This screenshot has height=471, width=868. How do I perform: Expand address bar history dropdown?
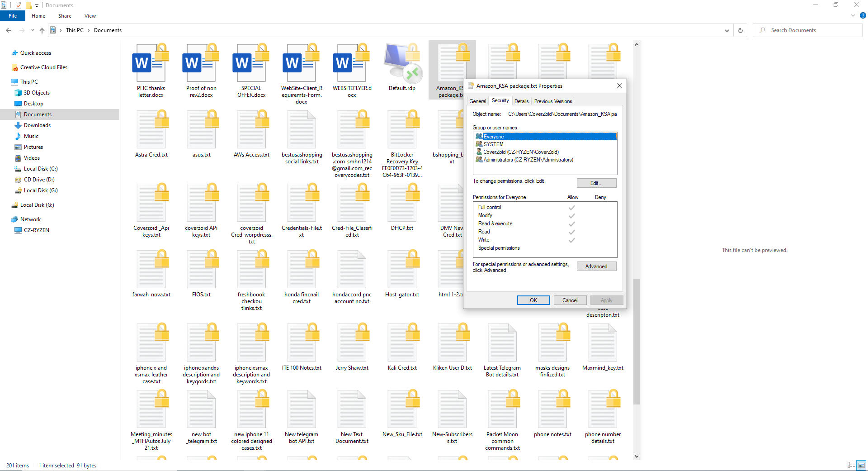[x=726, y=30]
